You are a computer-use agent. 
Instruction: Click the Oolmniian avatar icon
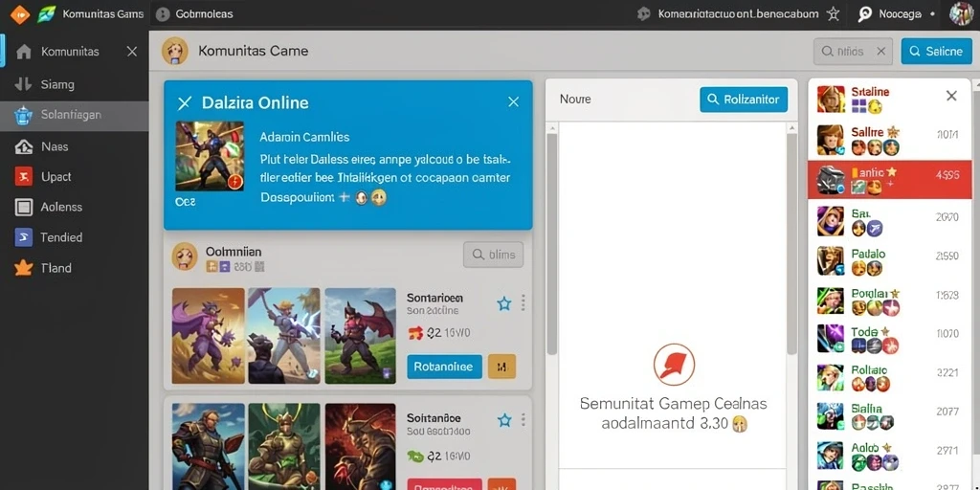coord(185,256)
